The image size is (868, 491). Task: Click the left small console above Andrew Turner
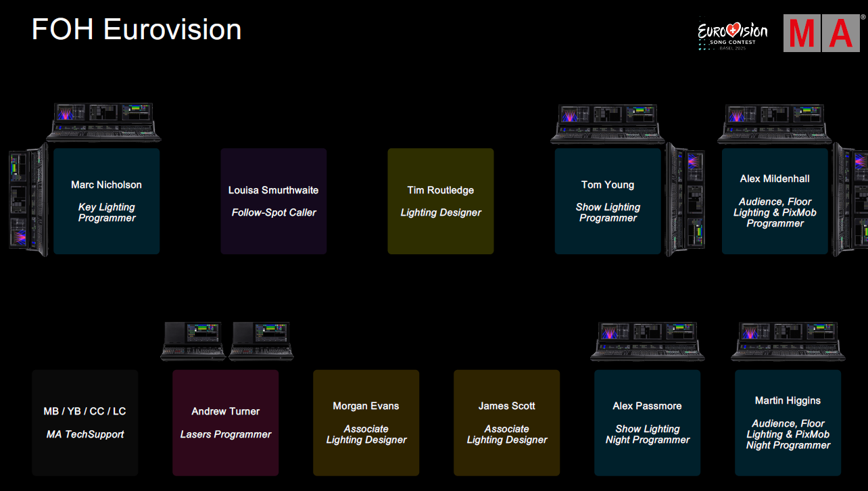(x=193, y=341)
